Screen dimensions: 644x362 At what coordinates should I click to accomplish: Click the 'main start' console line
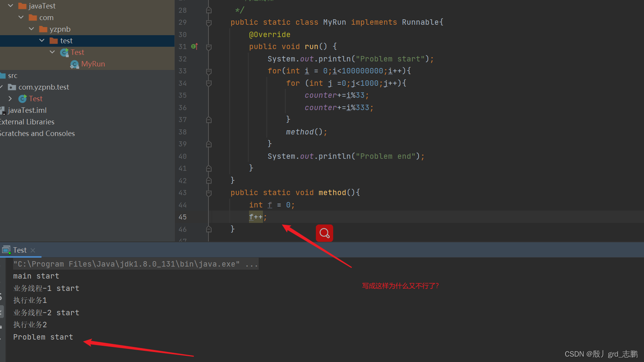point(36,276)
